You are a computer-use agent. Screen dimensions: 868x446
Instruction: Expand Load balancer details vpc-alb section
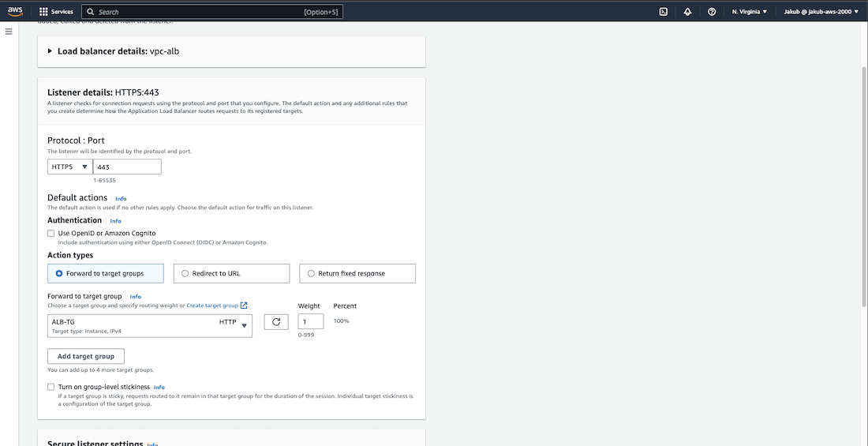click(51, 51)
